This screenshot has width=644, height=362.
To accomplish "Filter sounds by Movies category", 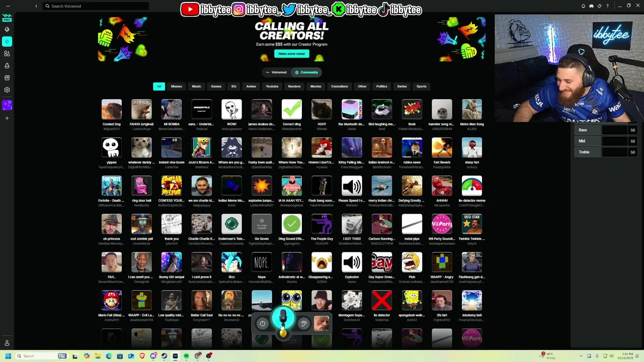I will pos(316,86).
